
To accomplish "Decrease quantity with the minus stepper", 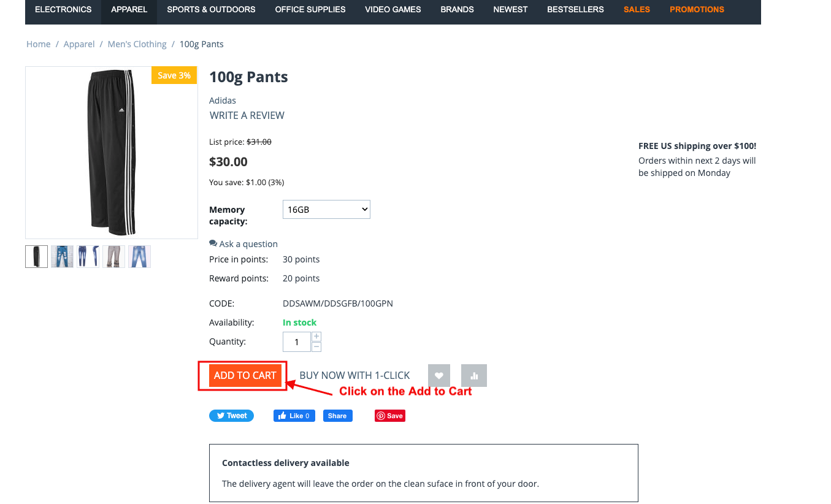I will (316, 347).
